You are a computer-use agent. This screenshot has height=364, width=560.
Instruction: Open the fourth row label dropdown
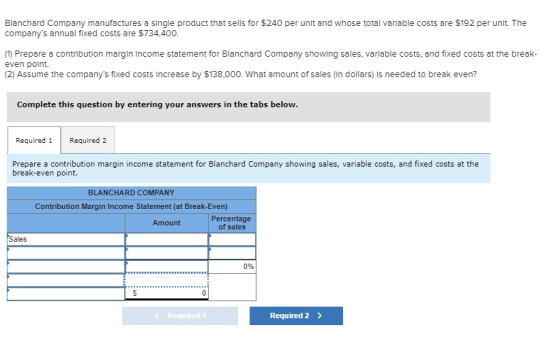click(x=66, y=280)
